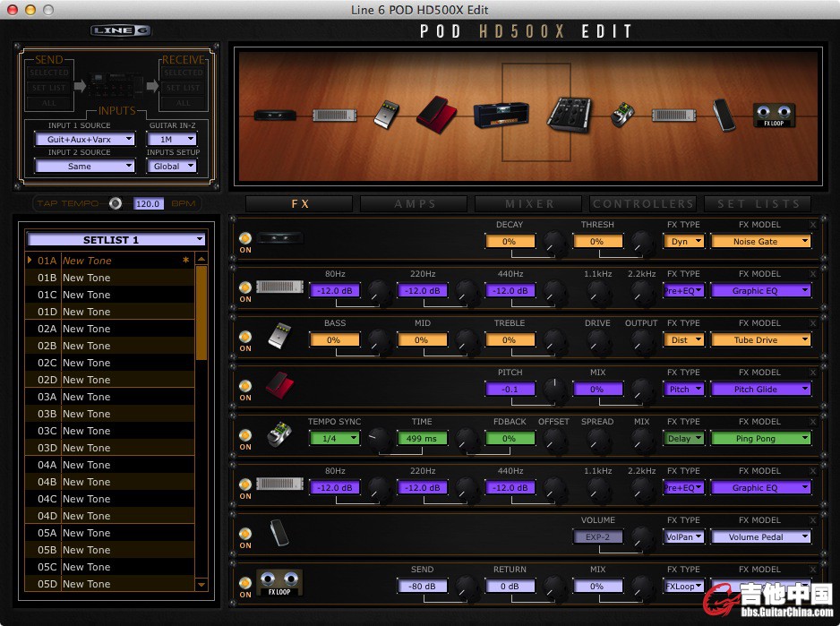
Task: Toggle the Pitch Glide ON switch
Action: click(245, 386)
